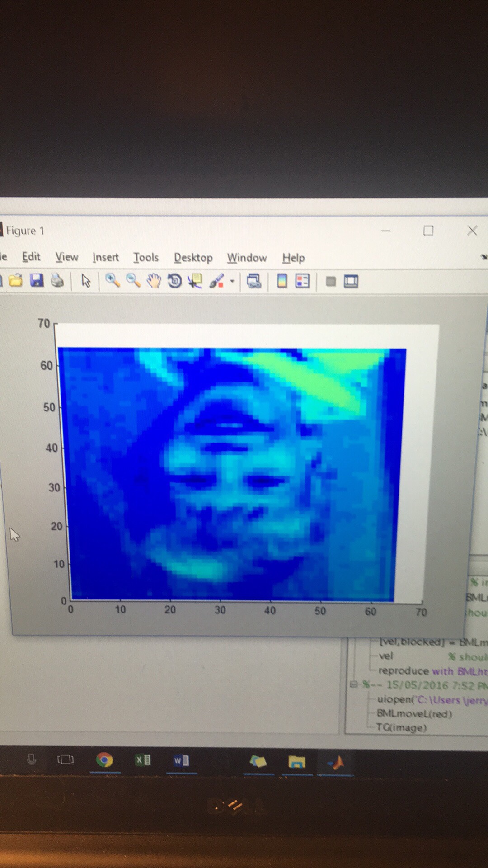This screenshot has height=868, width=488.
Task: Select the Zoom Out magnifier tool
Action: pyautogui.click(x=133, y=281)
